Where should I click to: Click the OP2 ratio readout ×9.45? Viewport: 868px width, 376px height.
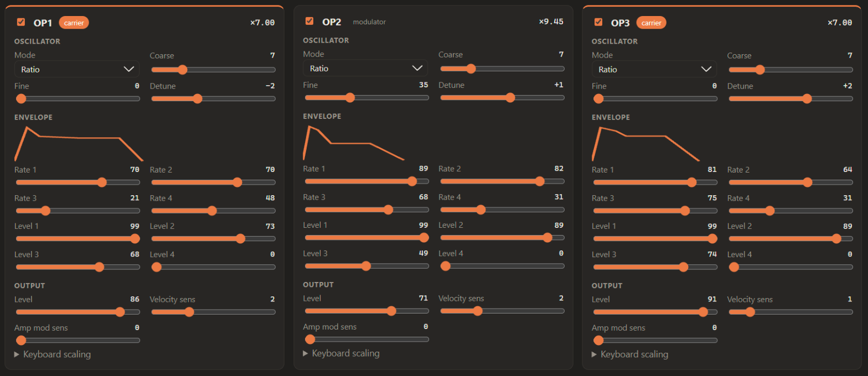[551, 22]
